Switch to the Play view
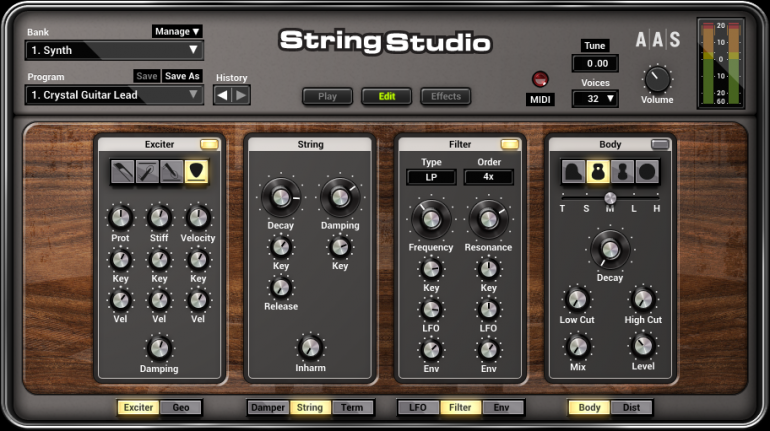 click(x=327, y=96)
